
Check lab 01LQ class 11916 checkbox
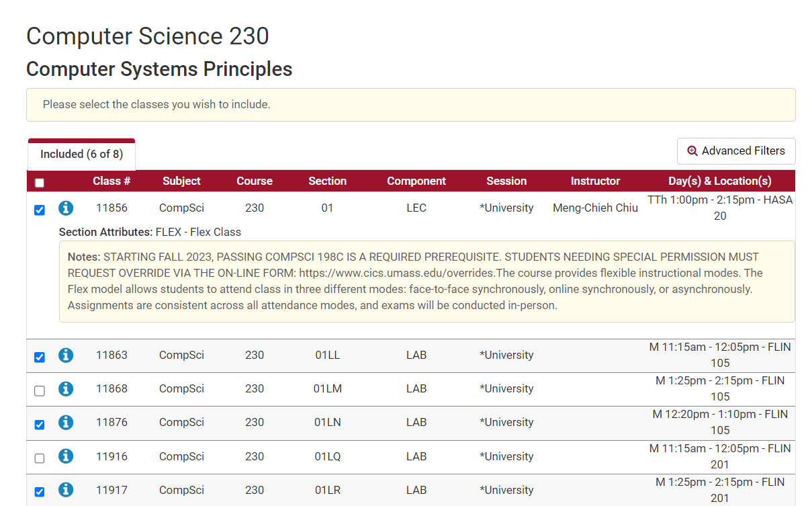click(40, 458)
